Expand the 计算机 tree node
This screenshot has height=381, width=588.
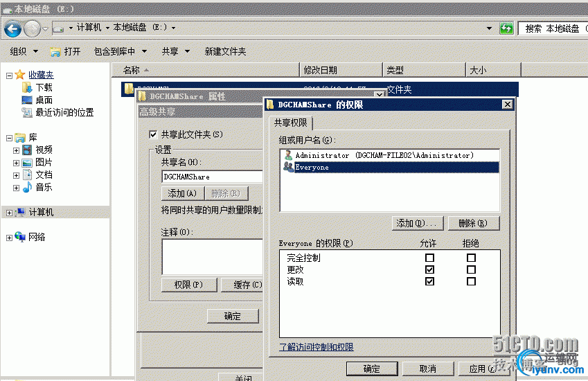pos(10,213)
